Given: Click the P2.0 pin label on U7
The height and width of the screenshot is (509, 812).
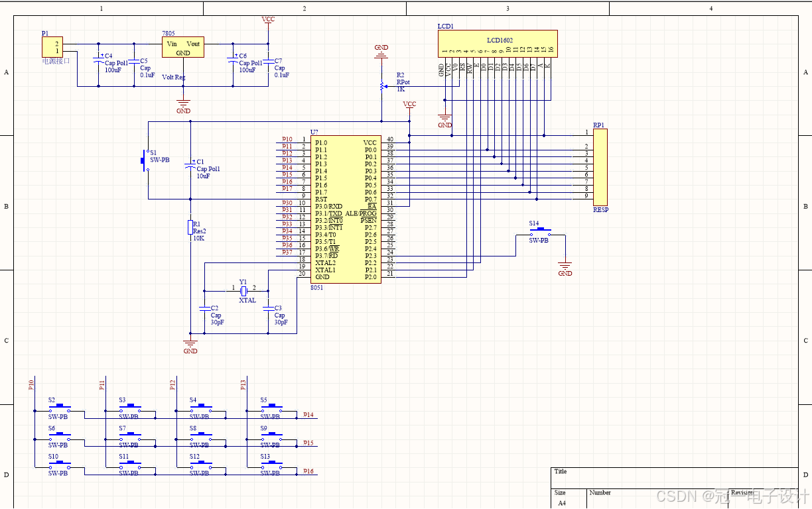Looking at the screenshot, I should (x=370, y=277).
